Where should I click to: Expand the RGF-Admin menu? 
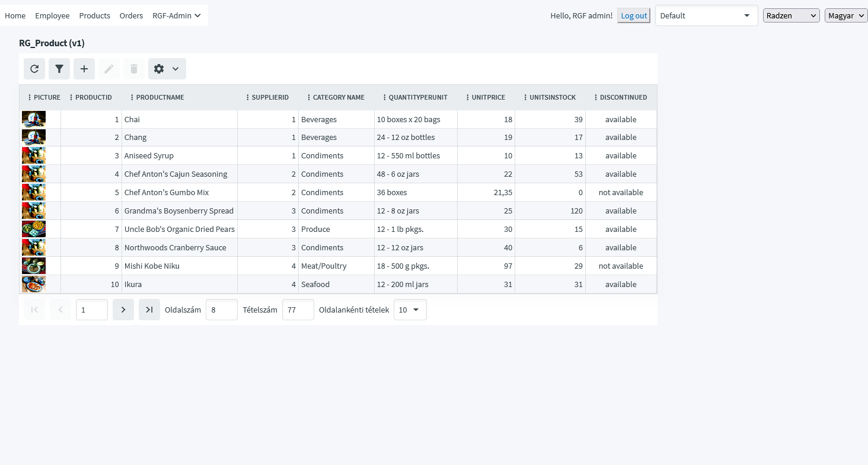176,15
